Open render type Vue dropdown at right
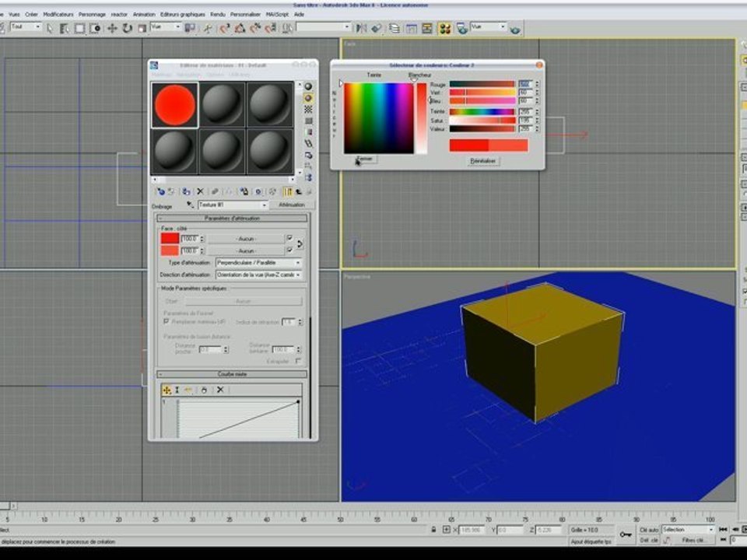Viewport: 747px width, 560px height. click(489, 26)
